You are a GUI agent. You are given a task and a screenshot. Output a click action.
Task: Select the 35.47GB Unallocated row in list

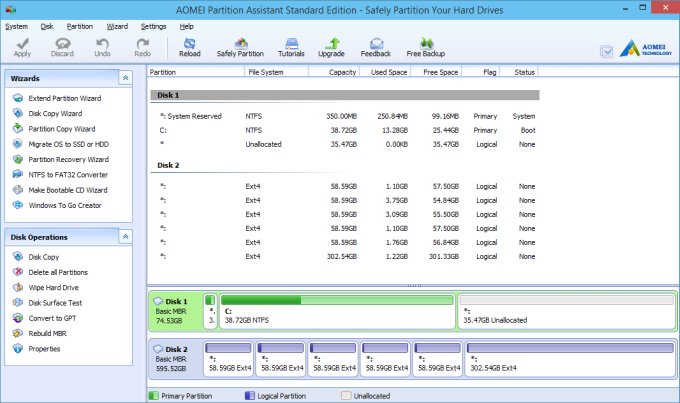click(x=345, y=144)
